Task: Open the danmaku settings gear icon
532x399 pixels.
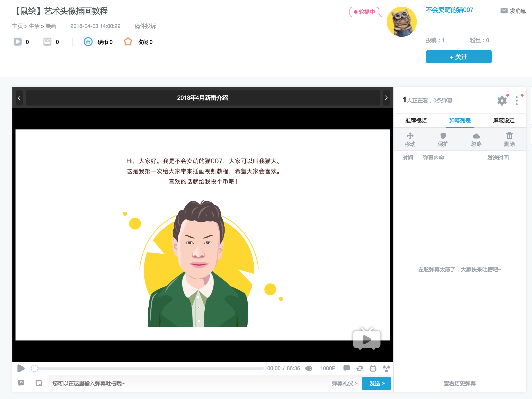Action: point(502,100)
